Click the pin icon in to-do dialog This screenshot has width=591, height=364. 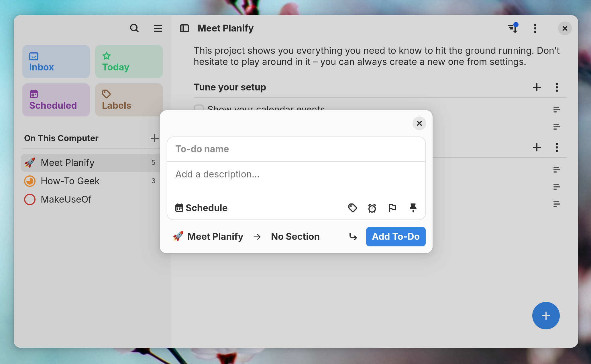point(413,207)
